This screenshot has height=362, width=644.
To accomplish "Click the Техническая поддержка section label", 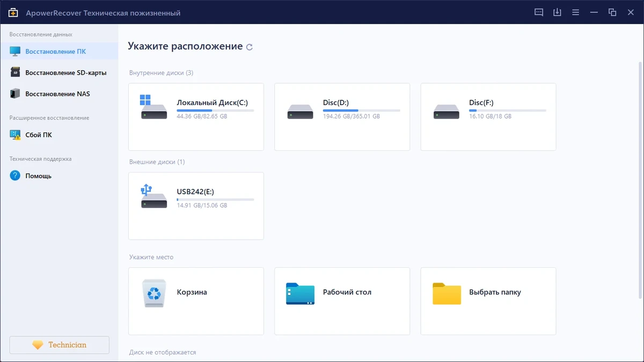I will (40, 159).
